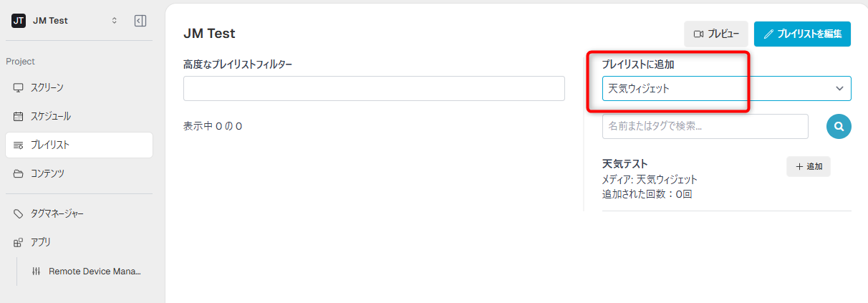
Task: Add 天気テスト with 追加 button
Action: tap(809, 166)
